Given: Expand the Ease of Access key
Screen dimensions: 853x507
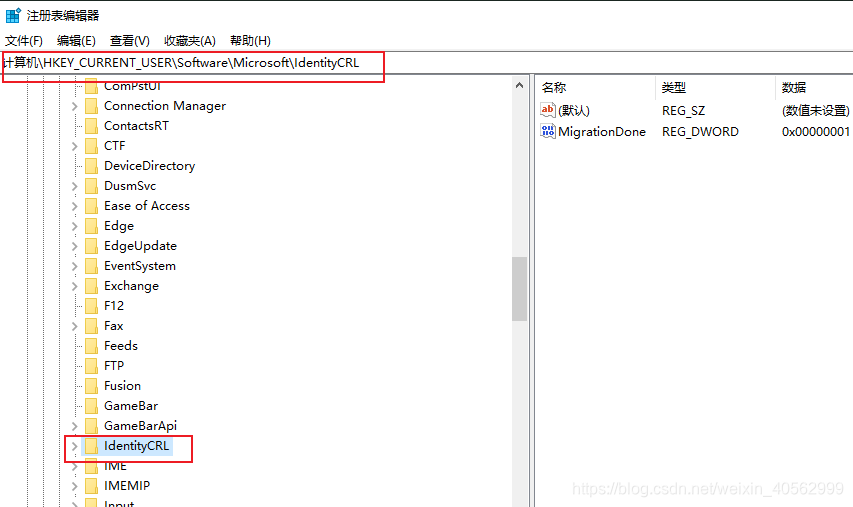Looking at the screenshot, I should tap(75, 207).
